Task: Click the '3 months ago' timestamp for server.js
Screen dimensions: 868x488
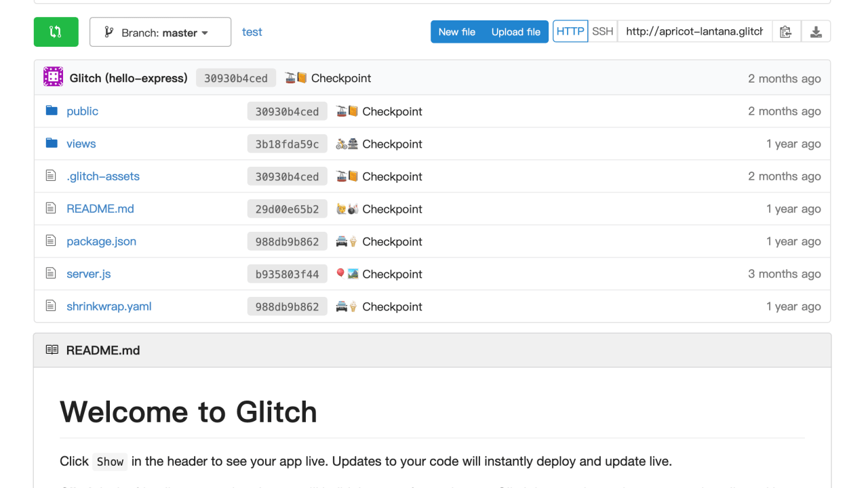Action: pyautogui.click(x=785, y=274)
